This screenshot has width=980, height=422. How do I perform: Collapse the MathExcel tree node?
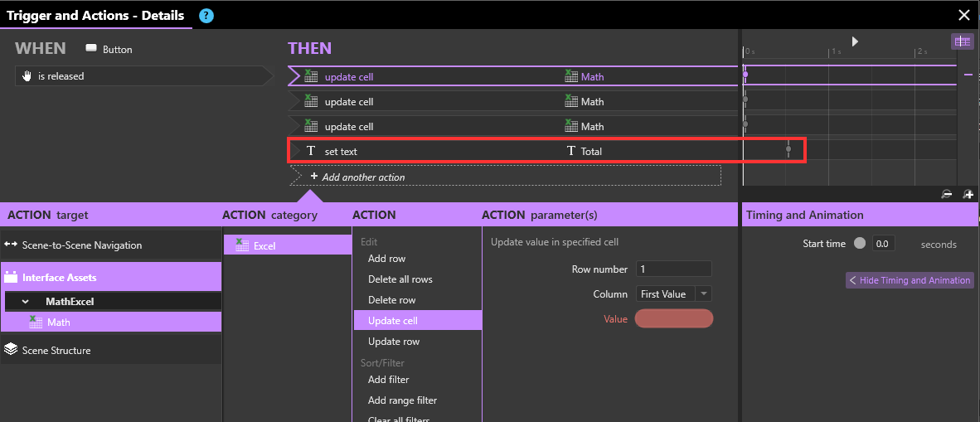click(x=25, y=301)
